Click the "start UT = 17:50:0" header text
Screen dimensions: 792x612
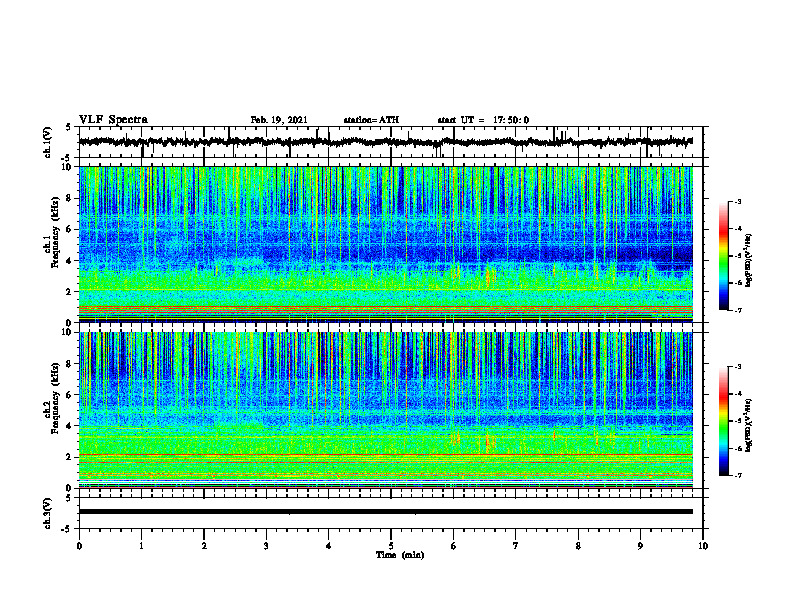[483, 120]
